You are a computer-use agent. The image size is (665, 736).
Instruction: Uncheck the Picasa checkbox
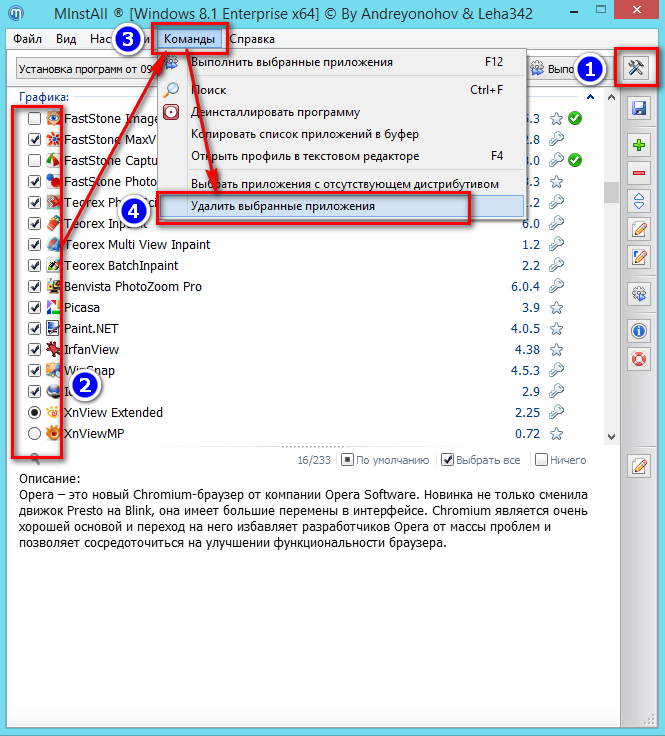[35, 307]
